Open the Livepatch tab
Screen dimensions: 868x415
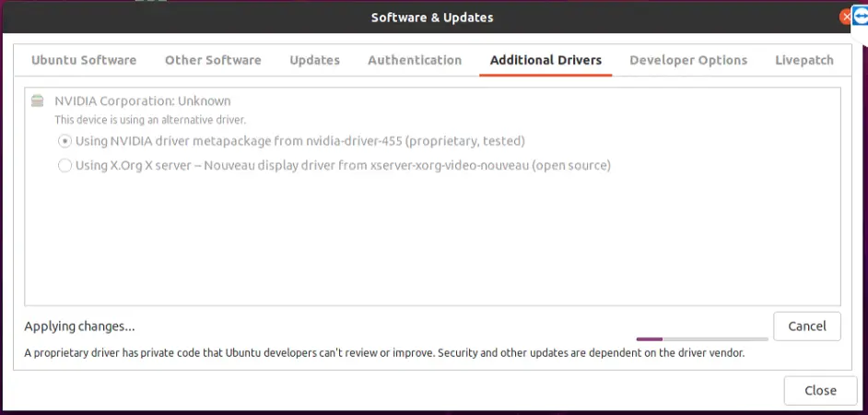(x=804, y=60)
